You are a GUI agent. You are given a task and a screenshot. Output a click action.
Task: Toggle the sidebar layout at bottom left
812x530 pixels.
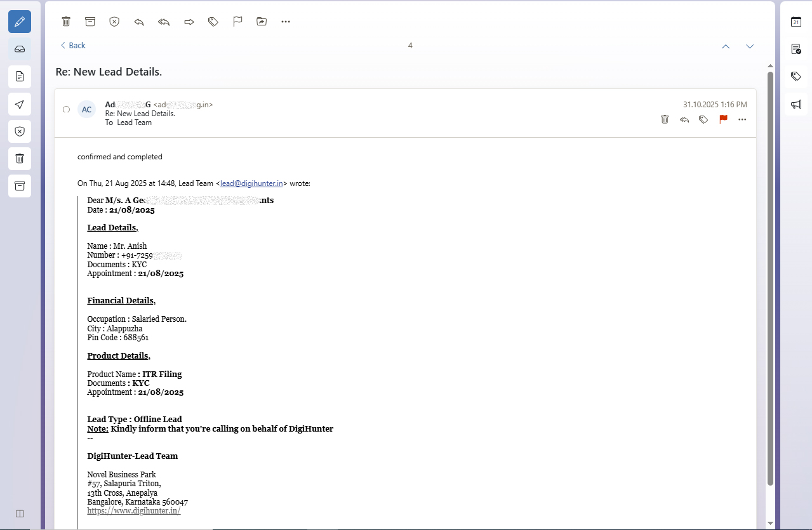click(x=20, y=513)
